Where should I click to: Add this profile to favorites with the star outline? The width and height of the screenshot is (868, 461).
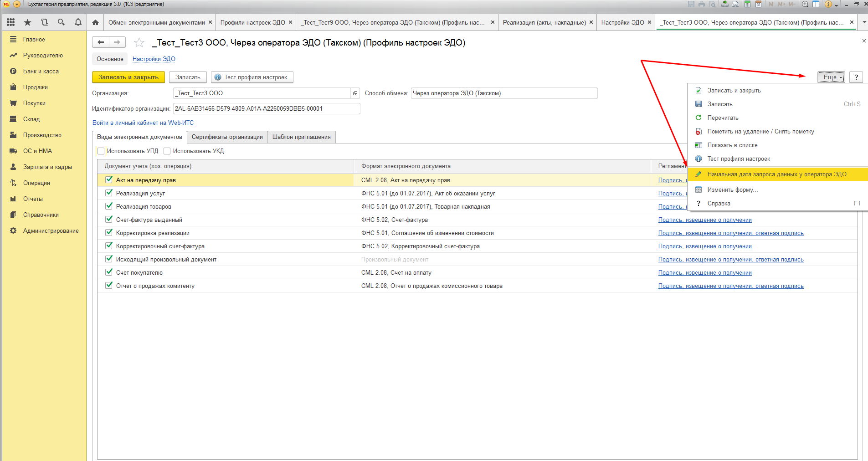pos(139,43)
